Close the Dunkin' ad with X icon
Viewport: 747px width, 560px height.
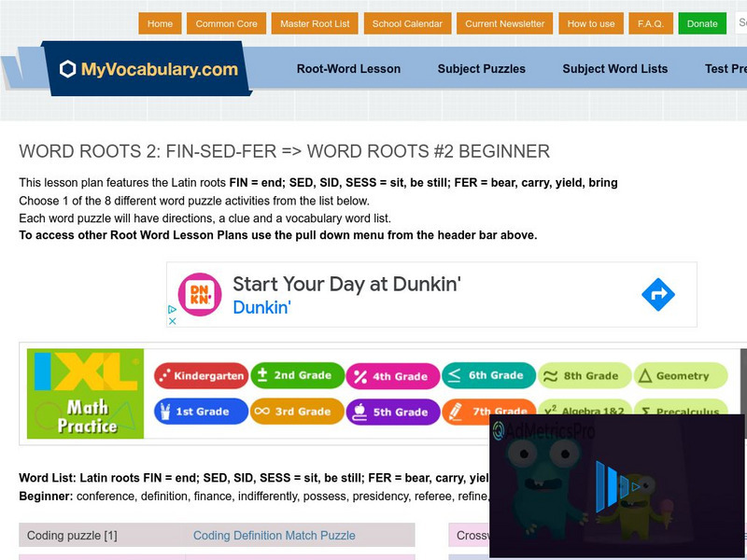(x=172, y=320)
